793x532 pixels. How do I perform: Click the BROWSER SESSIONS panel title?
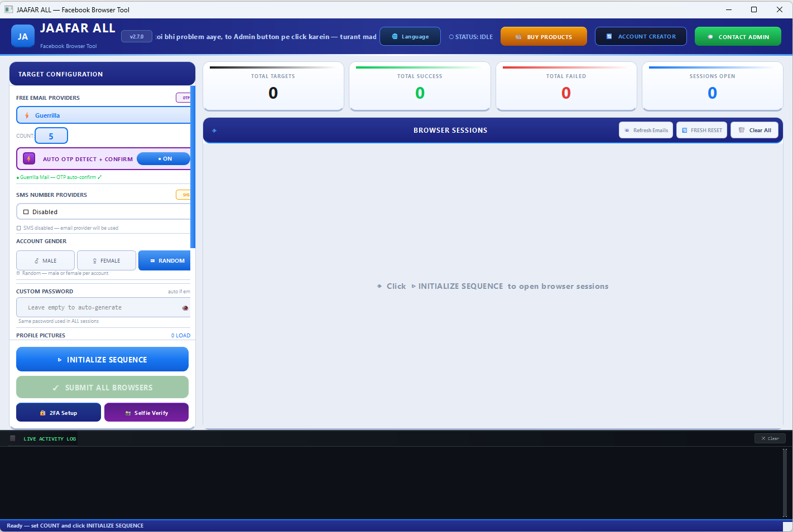(450, 130)
